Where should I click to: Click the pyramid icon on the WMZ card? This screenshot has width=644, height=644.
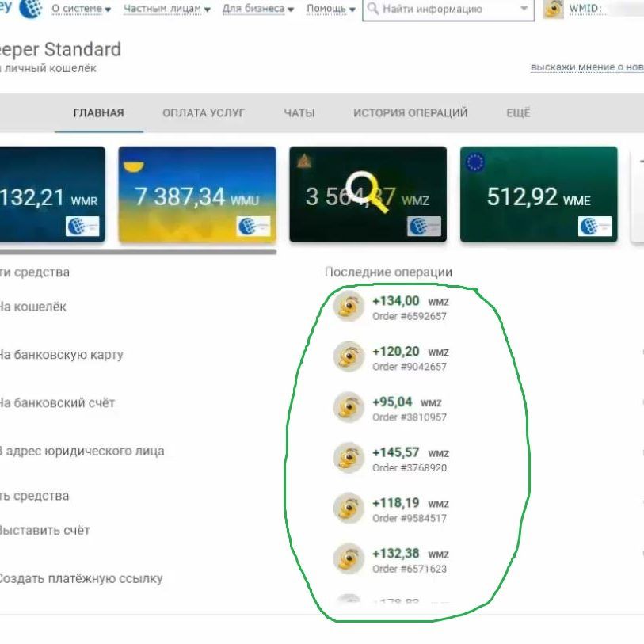(x=304, y=161)
